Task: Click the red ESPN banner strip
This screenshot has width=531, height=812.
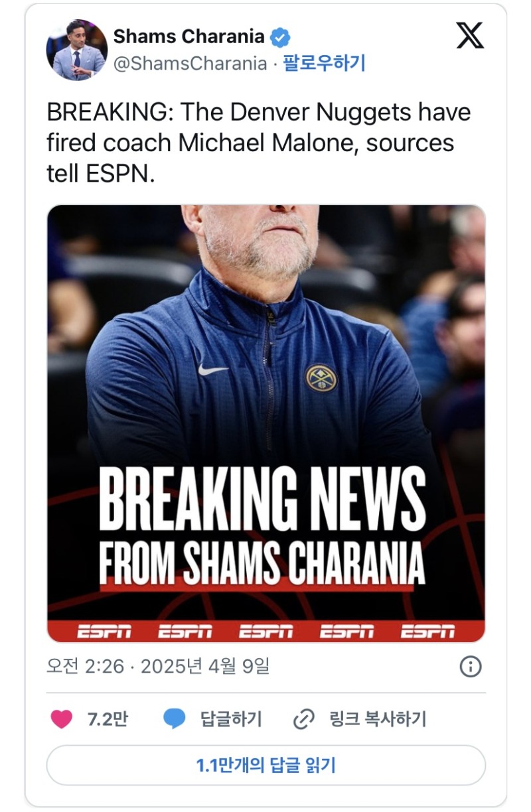Action: pyautogui.click(x=265, y=632)
